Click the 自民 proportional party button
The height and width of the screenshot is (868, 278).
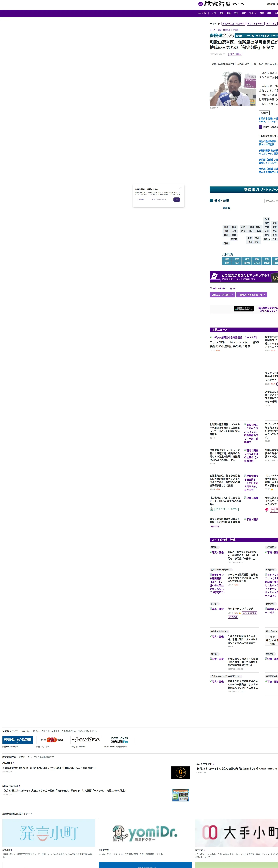point(227,259)
